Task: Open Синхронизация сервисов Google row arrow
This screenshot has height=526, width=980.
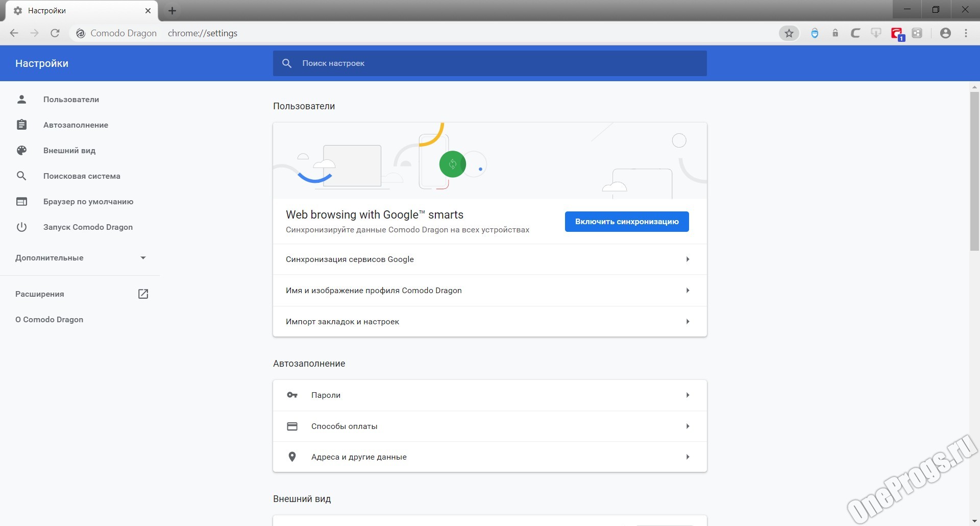Action: tap(688, 259)
